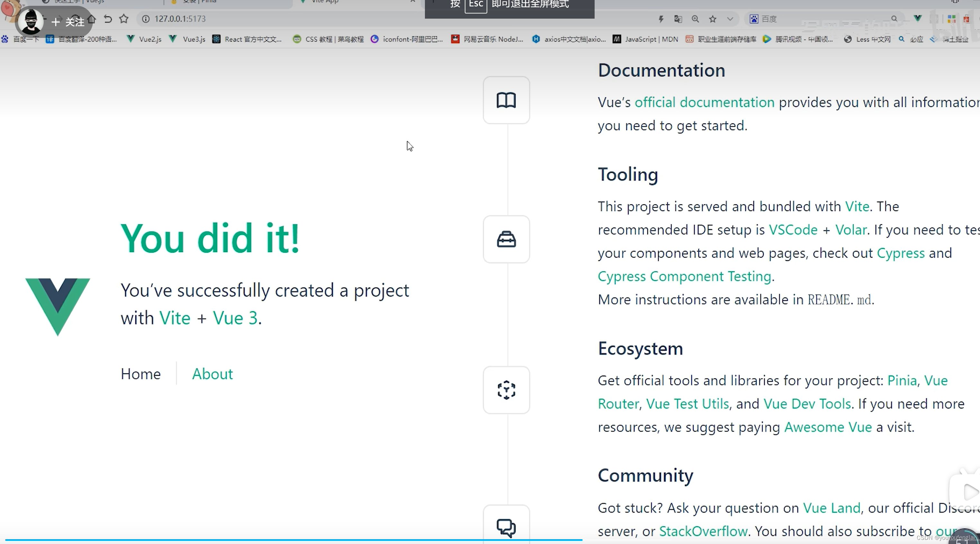View site info for 127.0.0.1

click(x=146, y=19)
